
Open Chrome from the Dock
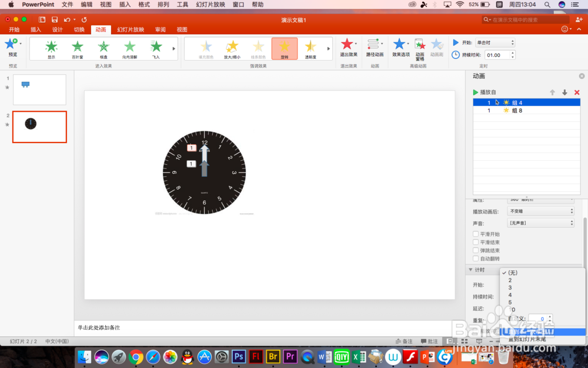point(136,357)
